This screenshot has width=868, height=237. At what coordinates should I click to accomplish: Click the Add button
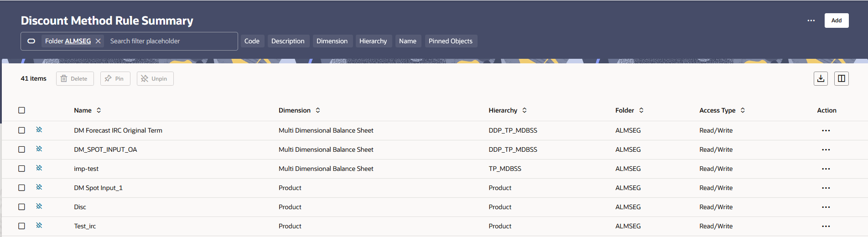pos(837,21)
